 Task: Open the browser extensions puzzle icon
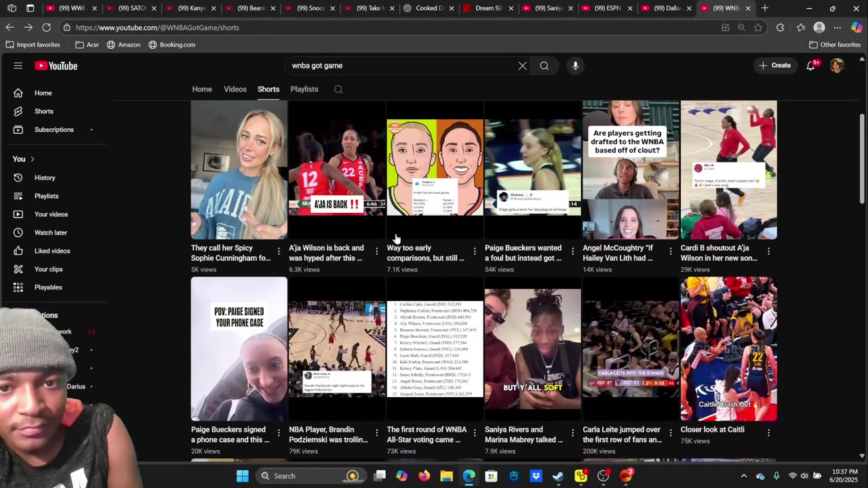click(x=780, y=28)
